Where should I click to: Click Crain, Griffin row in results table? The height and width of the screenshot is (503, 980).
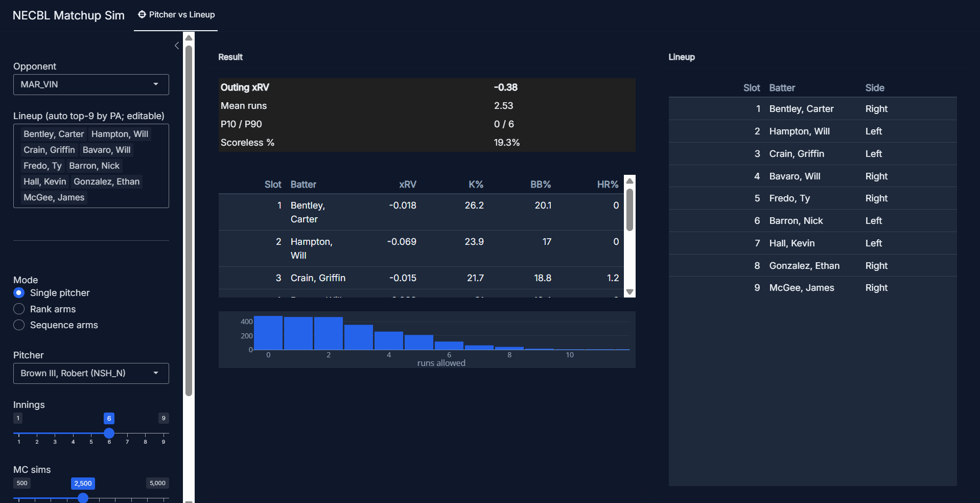(x=422, y=278)
